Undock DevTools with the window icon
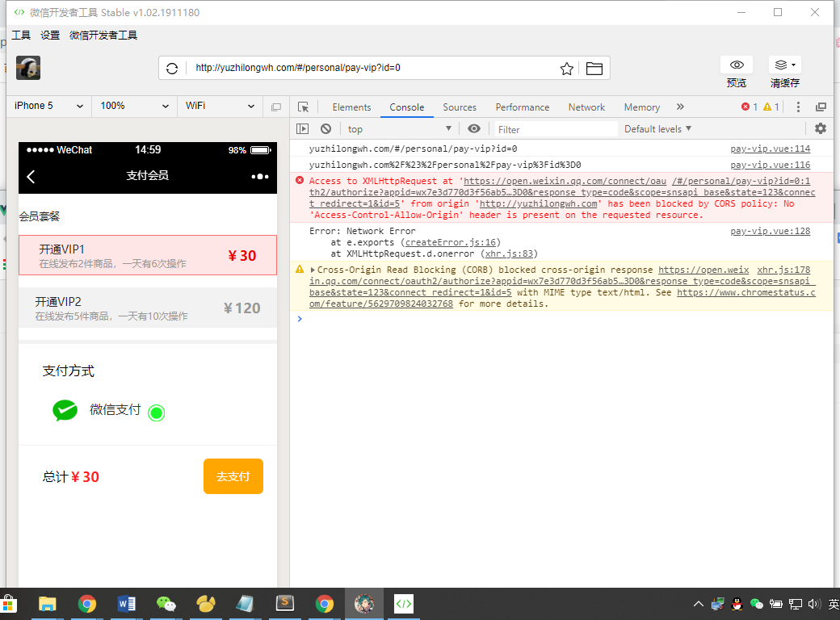Viewport: 840px width, 620px height. coord(821,107)
